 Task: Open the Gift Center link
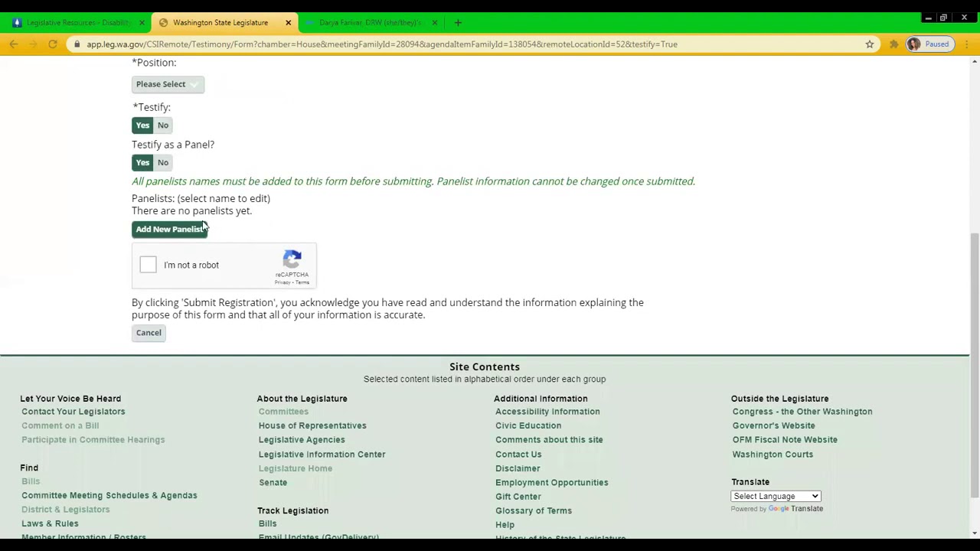click(x=518, y=497)
